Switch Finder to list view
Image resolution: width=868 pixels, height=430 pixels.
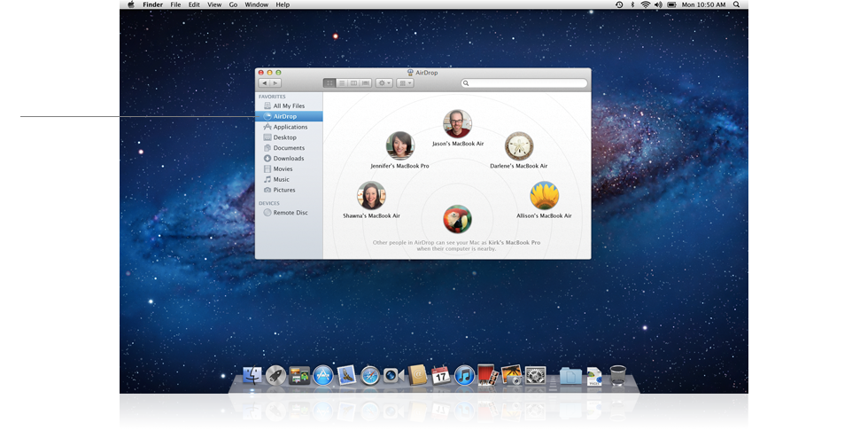pos(342,83)
